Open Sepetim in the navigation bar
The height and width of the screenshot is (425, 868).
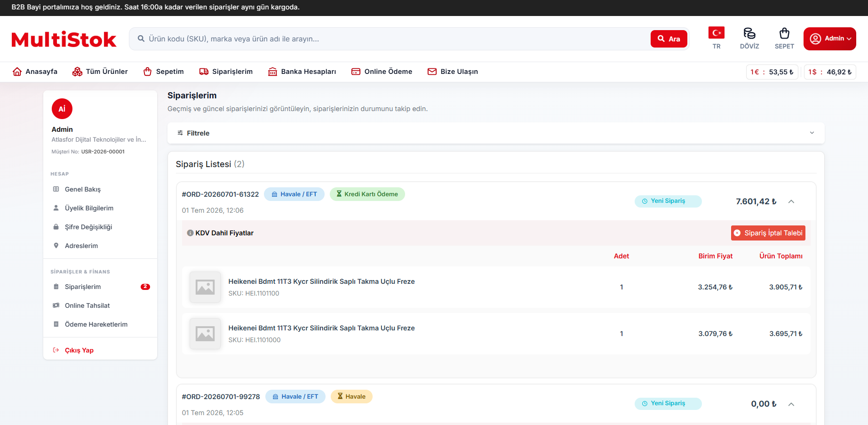coord(163,72)
